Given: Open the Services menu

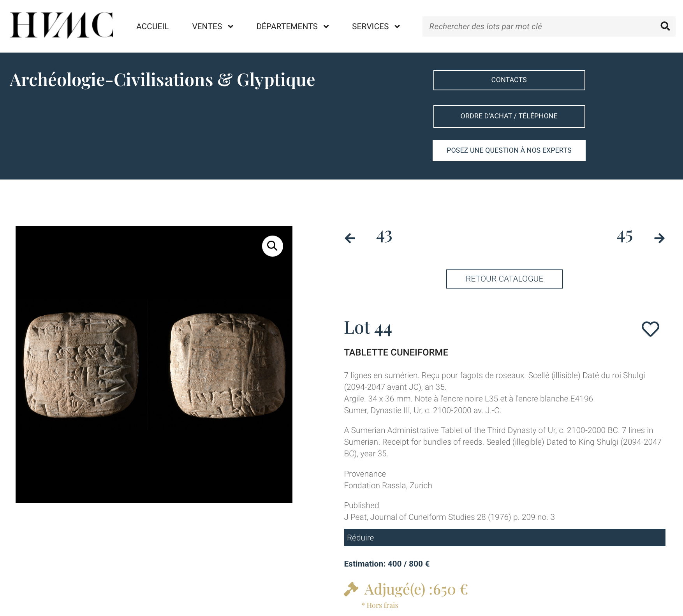Looking at the screenshot, I should click(x=370, y=26).
